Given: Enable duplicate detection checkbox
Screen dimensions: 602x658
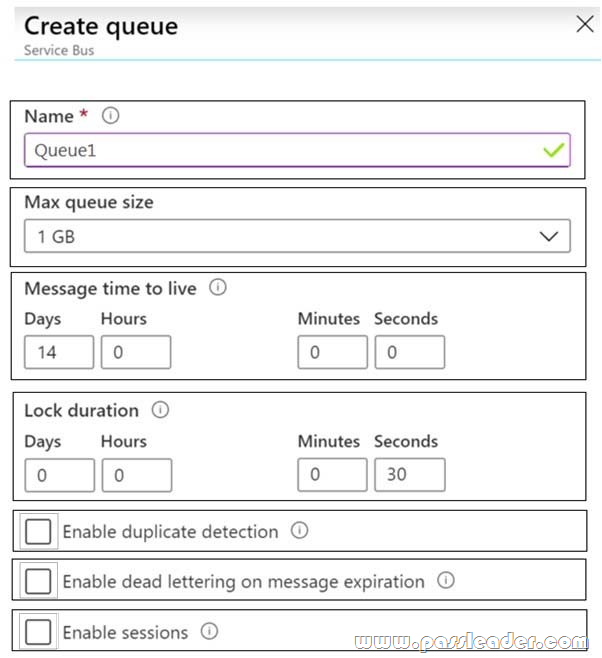Looking at the screenshot, I should pos(38,531).
